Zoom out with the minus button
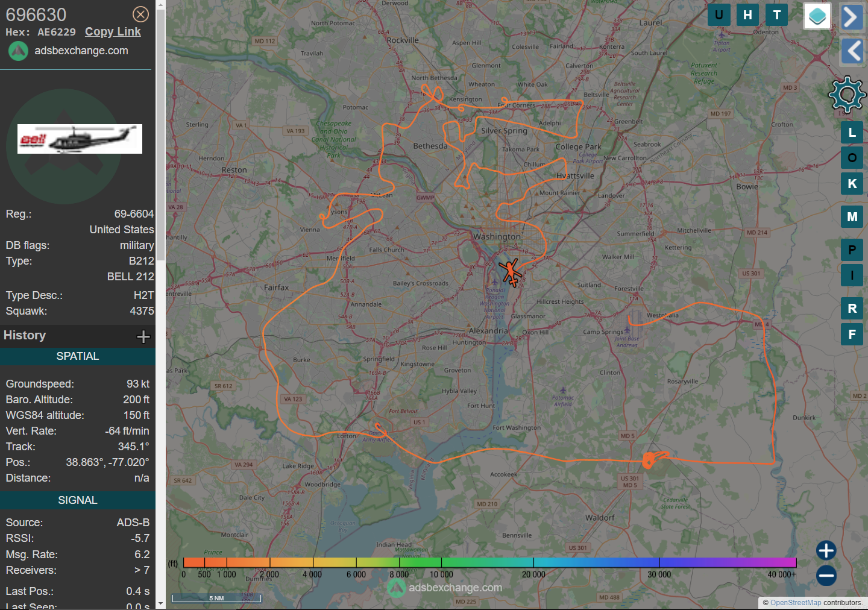 pos(826,576)
